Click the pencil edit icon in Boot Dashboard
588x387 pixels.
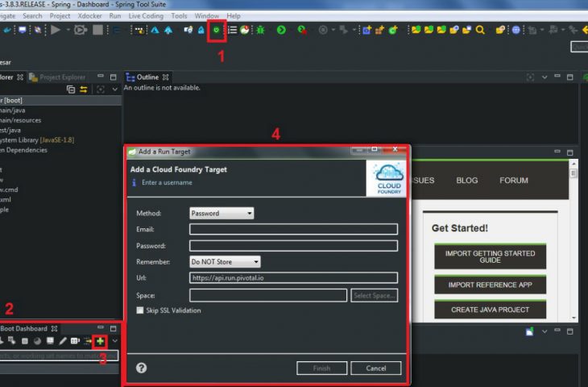coord(63,341)
